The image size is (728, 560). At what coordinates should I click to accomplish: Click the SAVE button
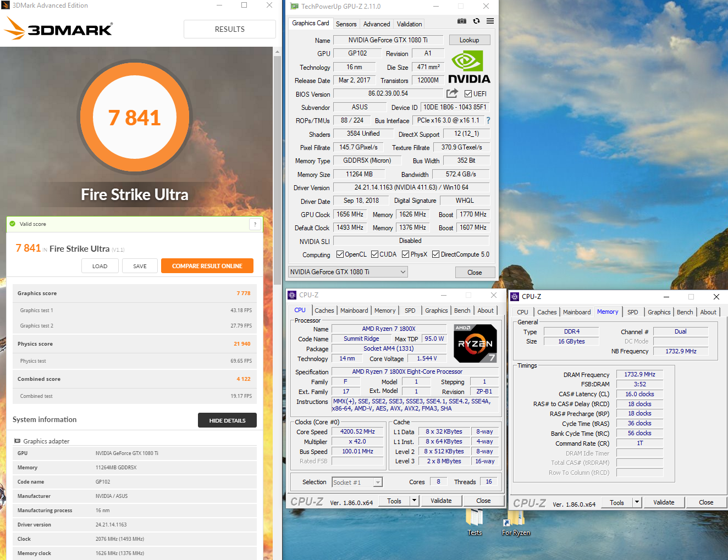(x=140, y=266)
